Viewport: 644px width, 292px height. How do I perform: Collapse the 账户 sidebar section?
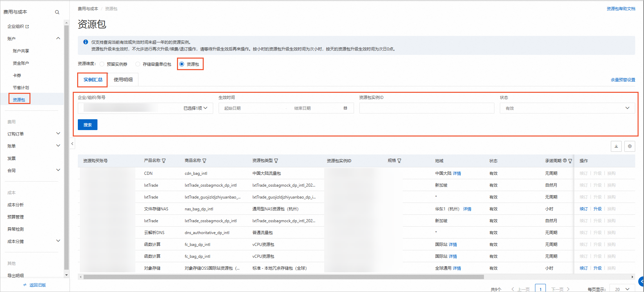pyautogui.click(x=58, y=38)
